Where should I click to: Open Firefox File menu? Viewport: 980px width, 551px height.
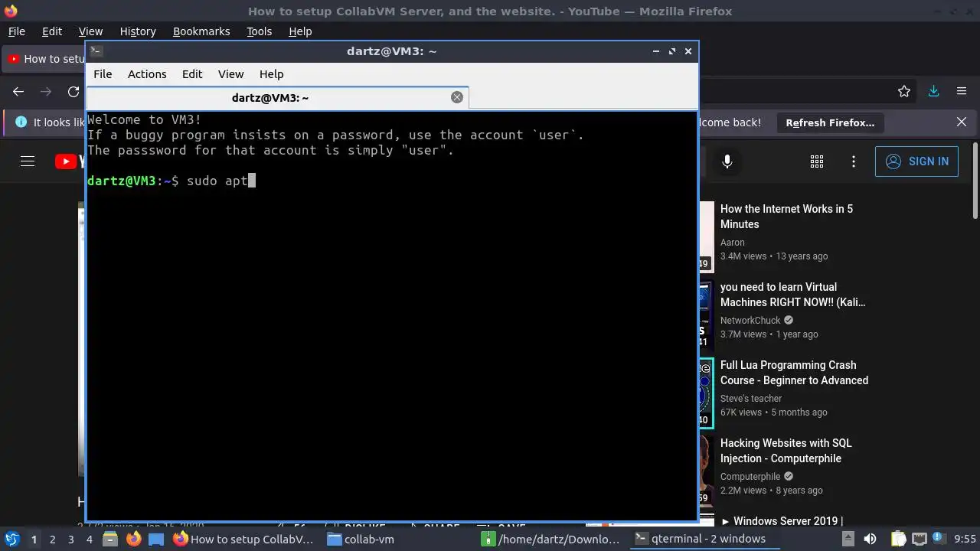pos(16,31)
